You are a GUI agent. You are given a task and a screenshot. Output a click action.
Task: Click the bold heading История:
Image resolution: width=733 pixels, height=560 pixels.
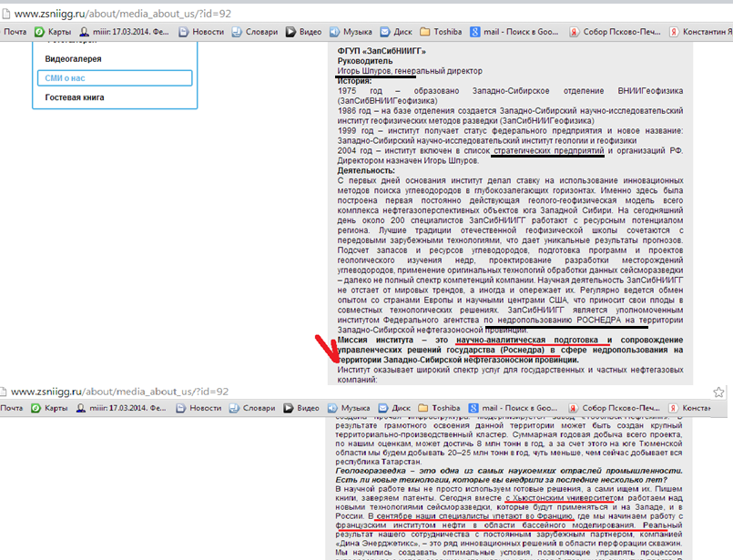pyautogui.click(x=354, y=81)
